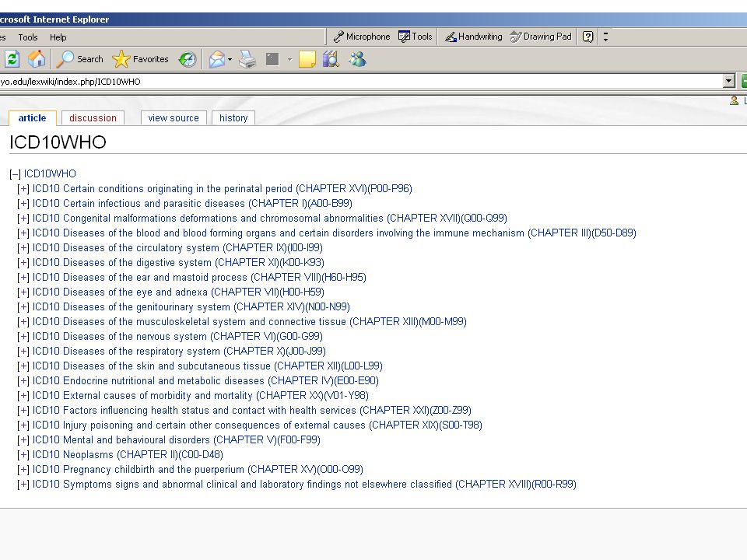Expand the Neoplasms chapter node
The image size is (747, 560).
tap(23, 455)
